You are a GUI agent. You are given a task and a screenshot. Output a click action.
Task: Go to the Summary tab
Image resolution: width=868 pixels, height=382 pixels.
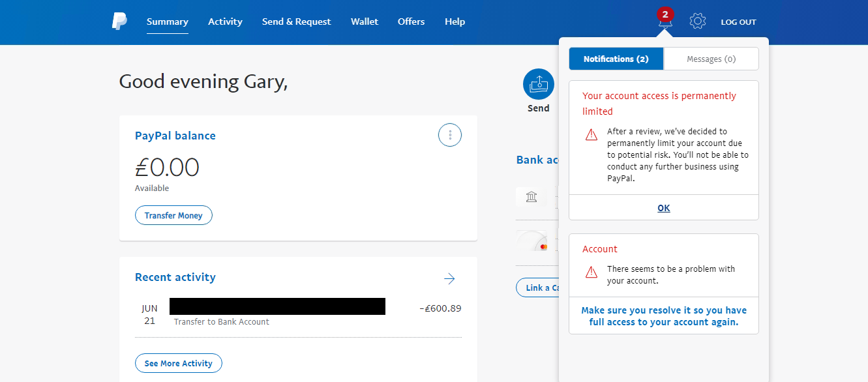pos(168,22)
